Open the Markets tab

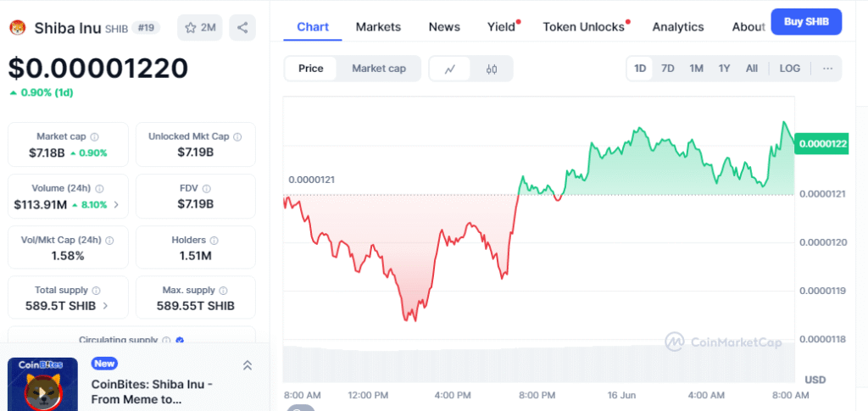click(378, 26)
